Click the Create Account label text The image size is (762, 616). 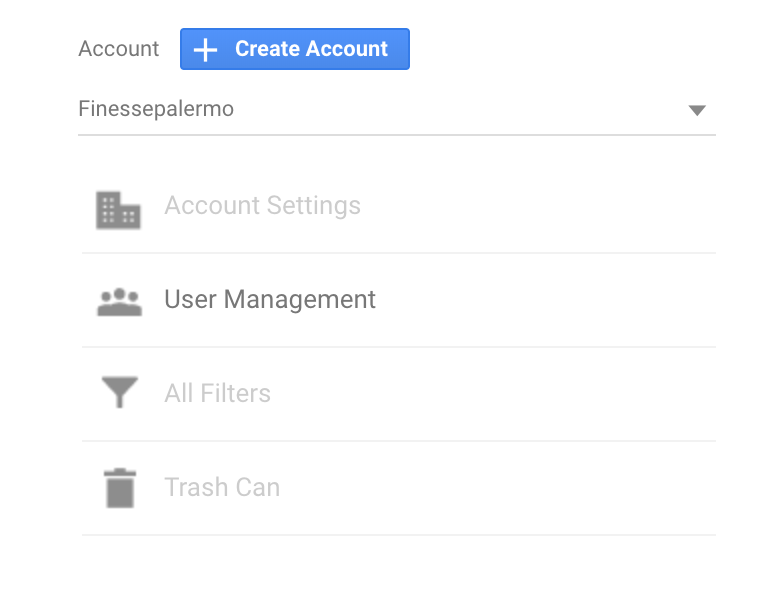click(x=311, y=49)
